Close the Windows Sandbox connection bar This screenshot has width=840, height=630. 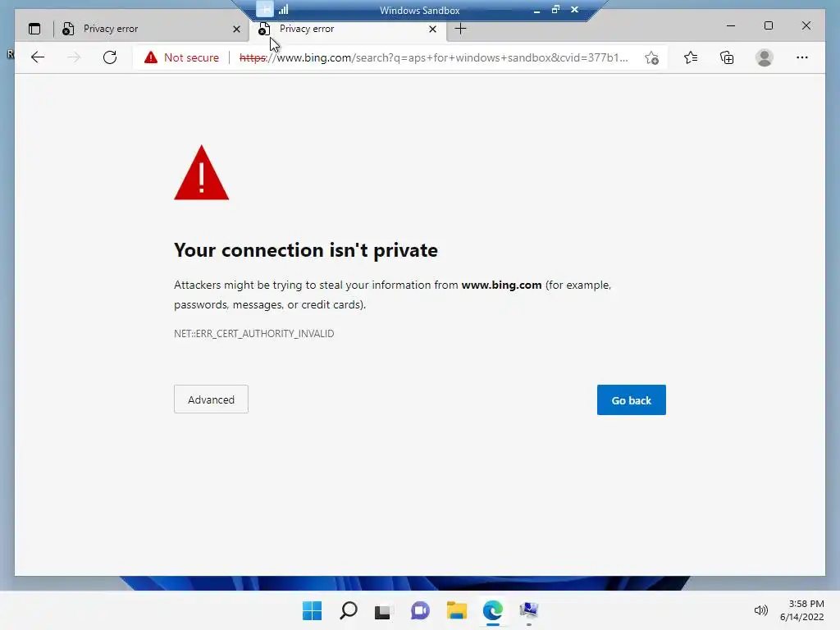pyautogui.click(x=575, y=9)
